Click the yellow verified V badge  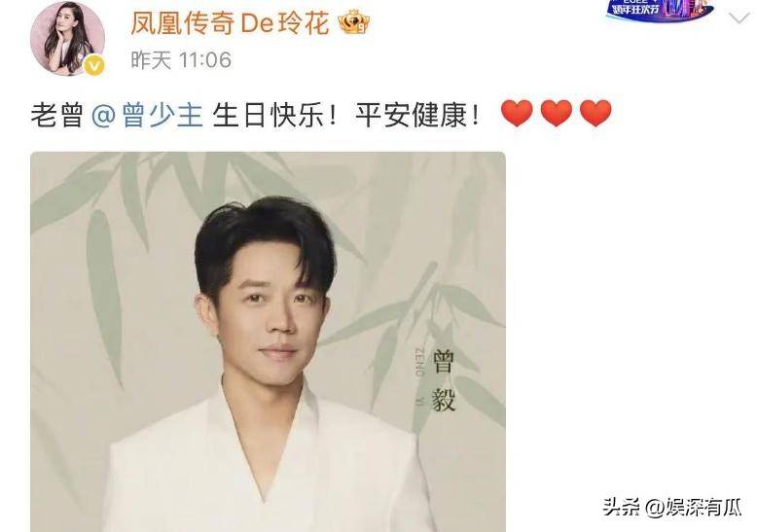[94, 65]
